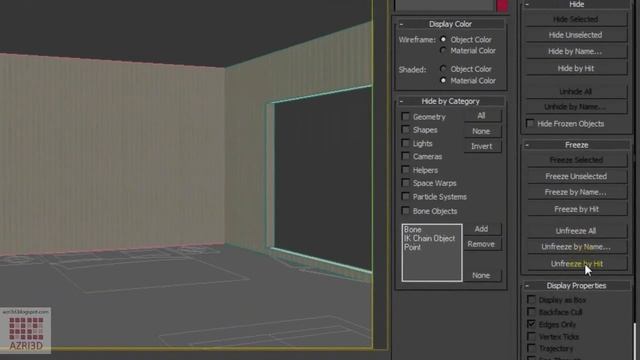The height and width of the screenshot is (360, 640).
Task: Click Unfreeze by Hit button
Action: [x=576, y=264]
